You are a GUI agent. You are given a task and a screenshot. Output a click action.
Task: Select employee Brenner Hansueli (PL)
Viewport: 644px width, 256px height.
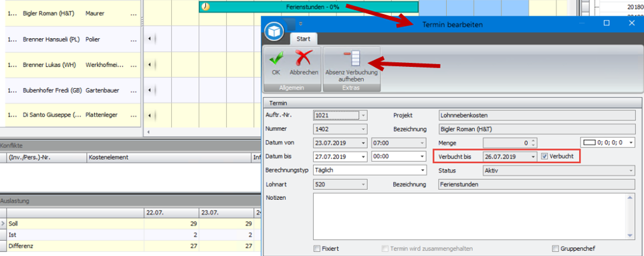point(51,39)
